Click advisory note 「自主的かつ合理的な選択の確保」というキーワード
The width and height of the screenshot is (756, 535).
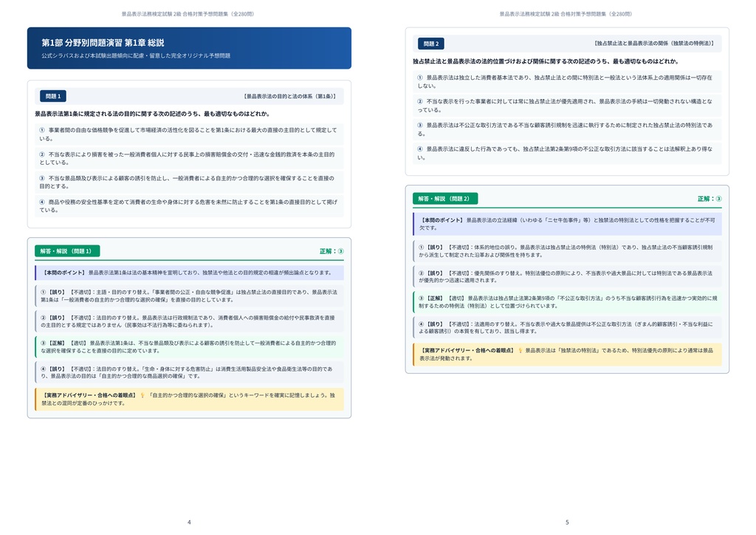(189, 399)
